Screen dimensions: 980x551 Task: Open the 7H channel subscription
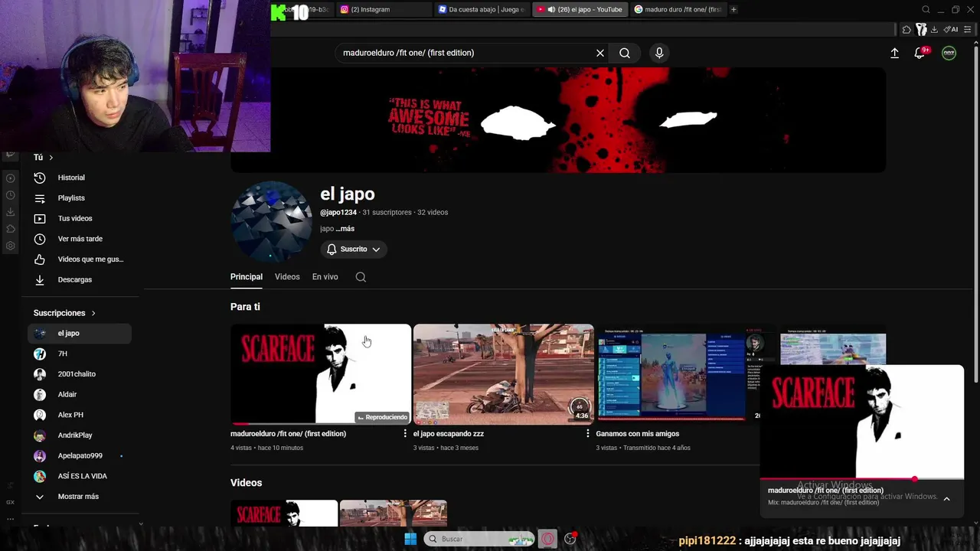[80, 354]
